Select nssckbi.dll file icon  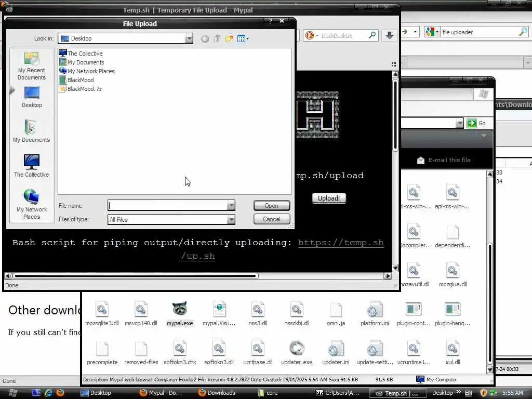pos(297,314)
